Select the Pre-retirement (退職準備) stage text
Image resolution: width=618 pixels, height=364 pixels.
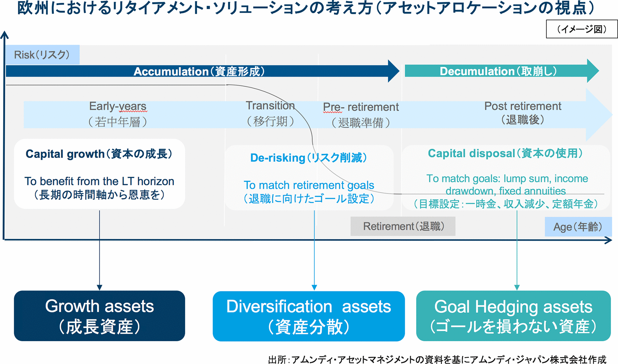tap(361, 115)
